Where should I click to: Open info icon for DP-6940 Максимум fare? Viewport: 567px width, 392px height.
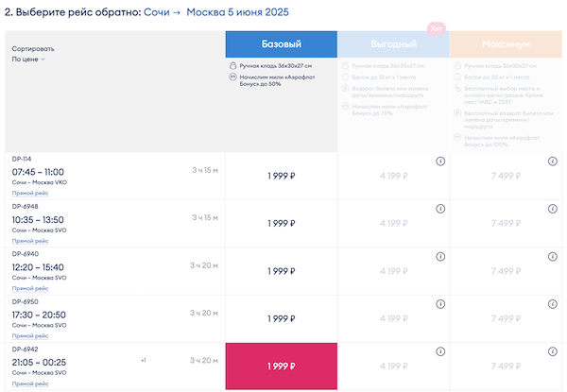coord(552,257)
